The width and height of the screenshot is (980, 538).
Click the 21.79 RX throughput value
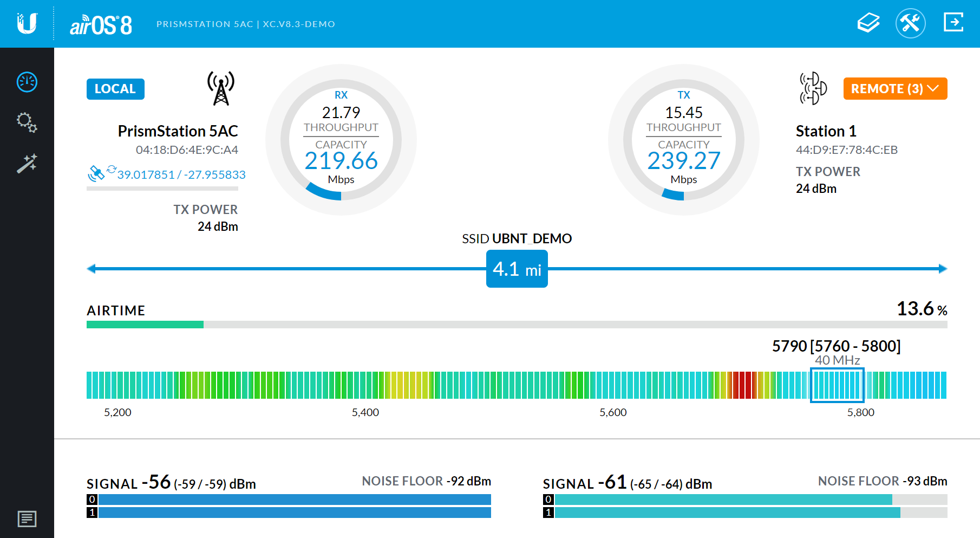pos(341,113)
